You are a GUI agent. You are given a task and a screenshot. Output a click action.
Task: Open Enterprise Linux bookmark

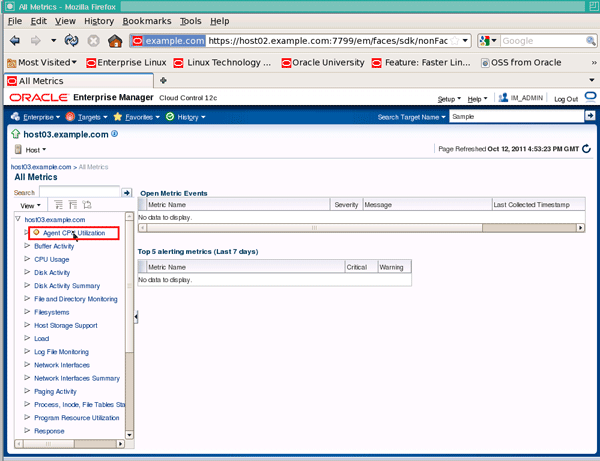pos(126,62)
